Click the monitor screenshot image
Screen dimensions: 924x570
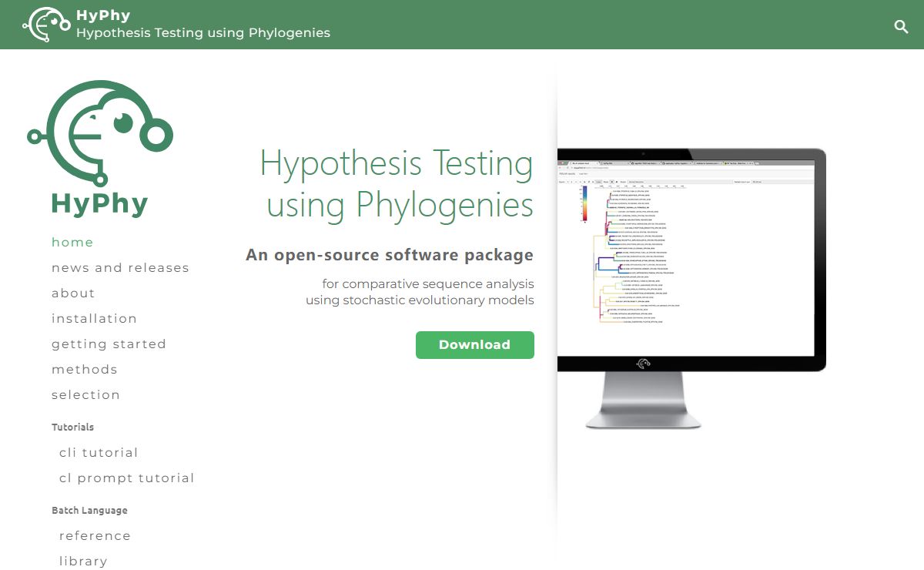(691, 288)
